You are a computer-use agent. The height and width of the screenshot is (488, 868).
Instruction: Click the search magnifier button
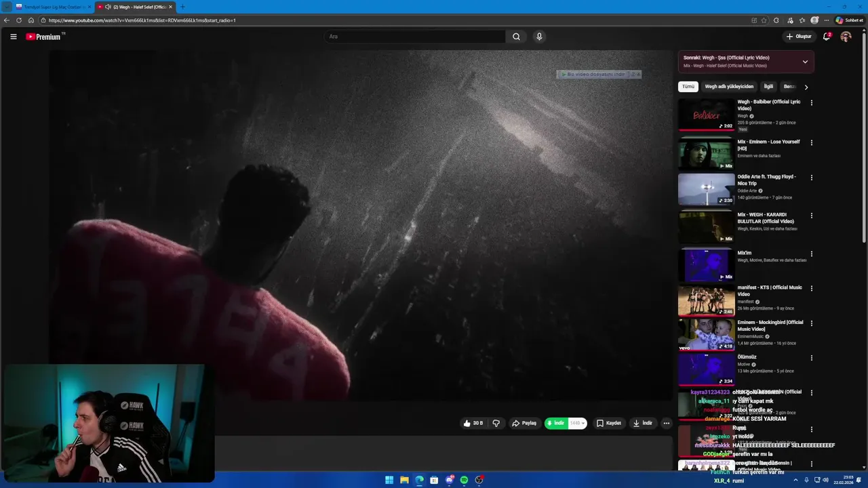516,37
